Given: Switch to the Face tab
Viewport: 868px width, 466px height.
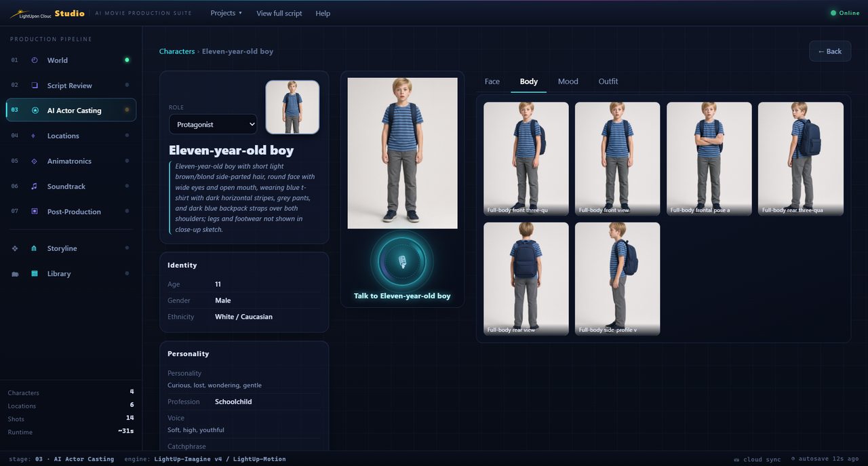Looking at the screenshot, I should [492, 81].
